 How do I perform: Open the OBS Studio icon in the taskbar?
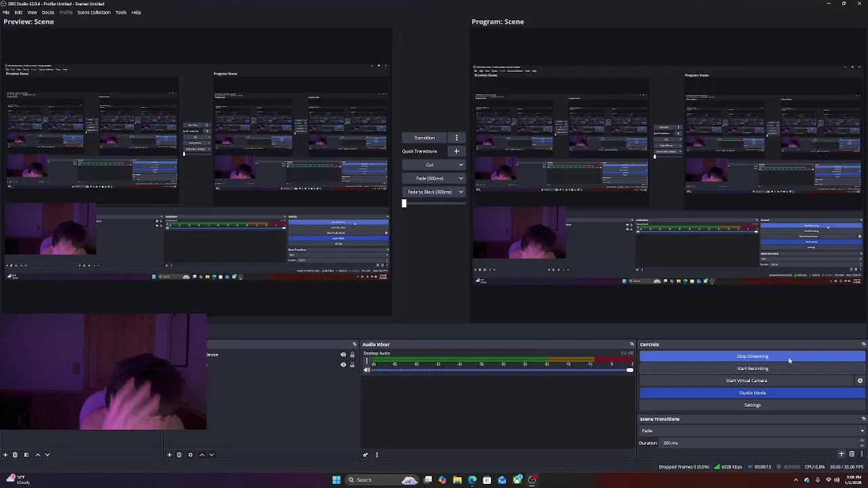point(532,480)
